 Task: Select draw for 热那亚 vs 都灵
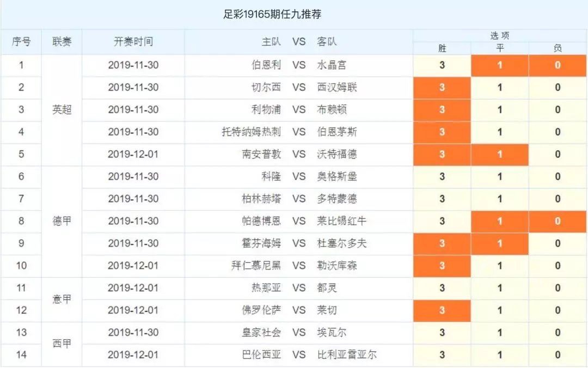[x=500, y=288]
